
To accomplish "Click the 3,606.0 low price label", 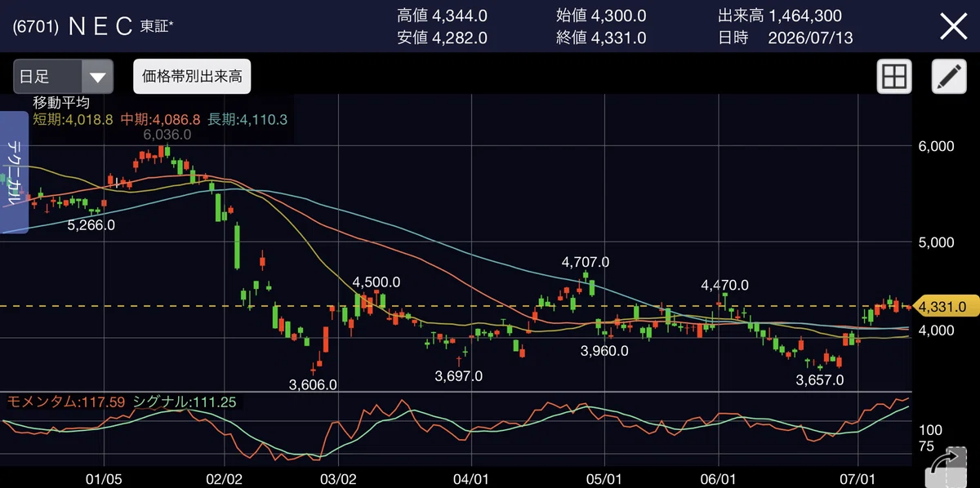I will coord(314,384).
